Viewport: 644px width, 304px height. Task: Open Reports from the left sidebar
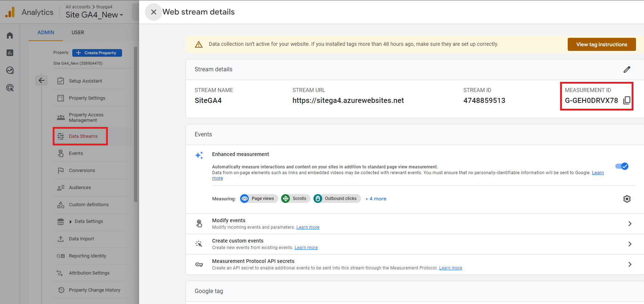pos(10,53)
